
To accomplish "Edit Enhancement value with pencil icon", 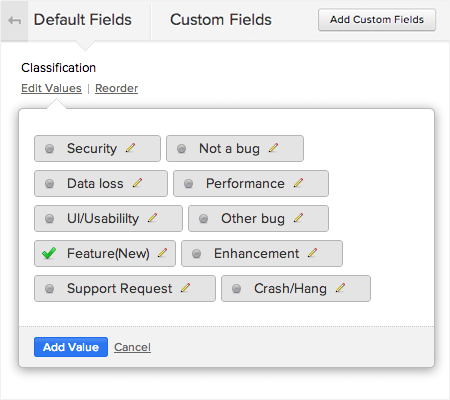I will tap(312, 253).
